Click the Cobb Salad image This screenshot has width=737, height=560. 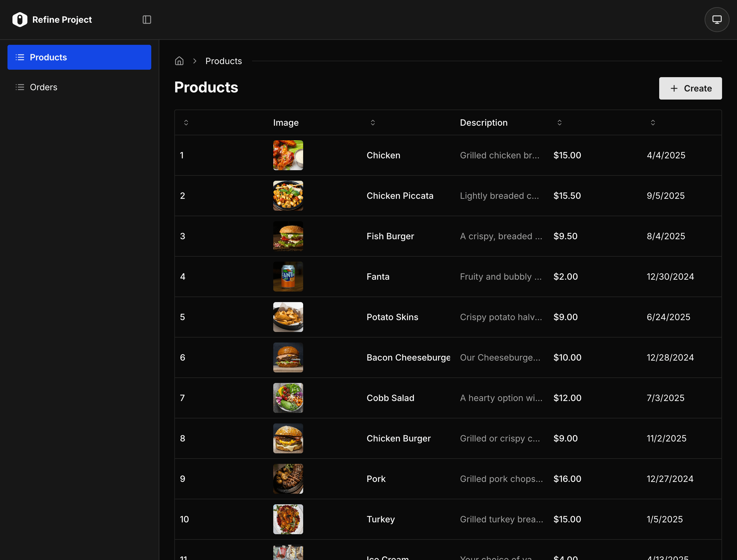pyautogui.click(x=288, y=398)
